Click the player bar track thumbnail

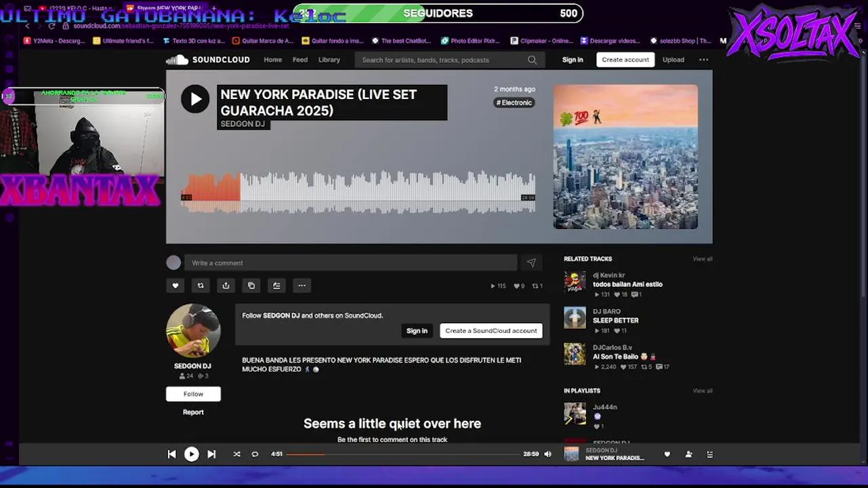coord(572,454)
